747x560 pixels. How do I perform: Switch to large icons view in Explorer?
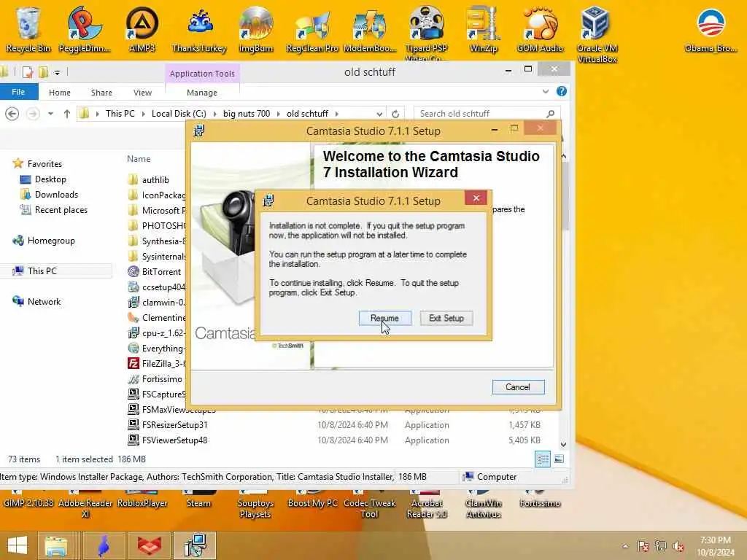coord(559,459)
